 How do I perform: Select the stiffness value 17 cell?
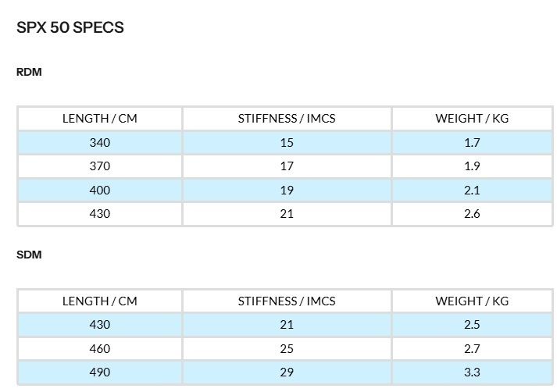click(x=287, y=166)
